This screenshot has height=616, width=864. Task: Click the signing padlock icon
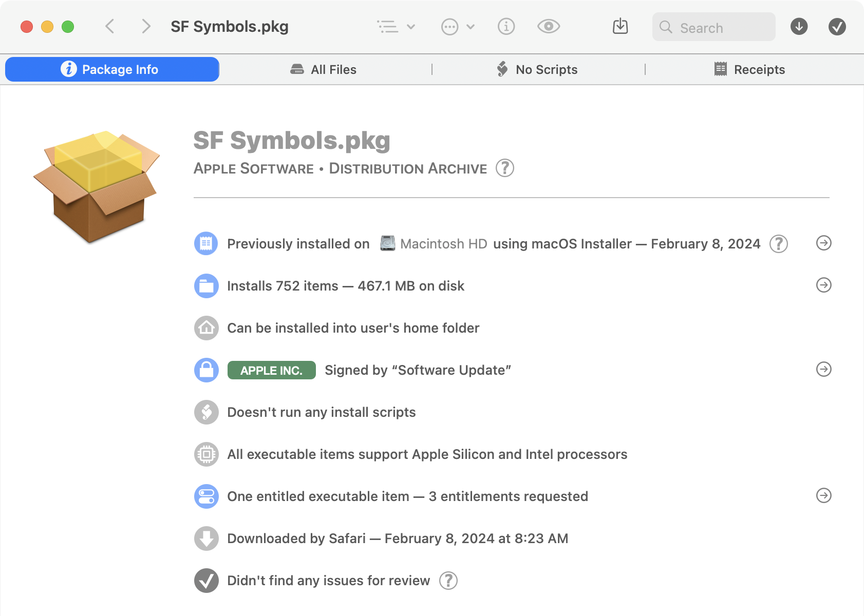(x=206, y=370)
